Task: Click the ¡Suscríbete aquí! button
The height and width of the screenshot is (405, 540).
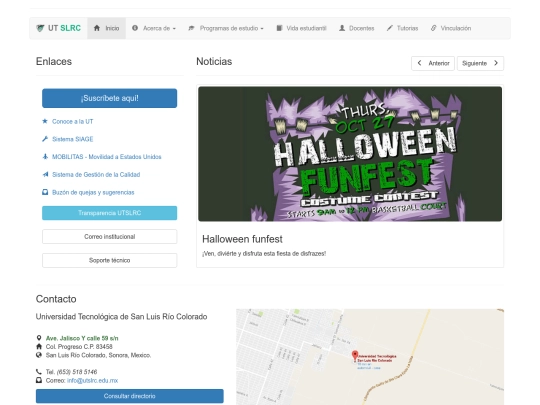Action: [x=110, y=98]
